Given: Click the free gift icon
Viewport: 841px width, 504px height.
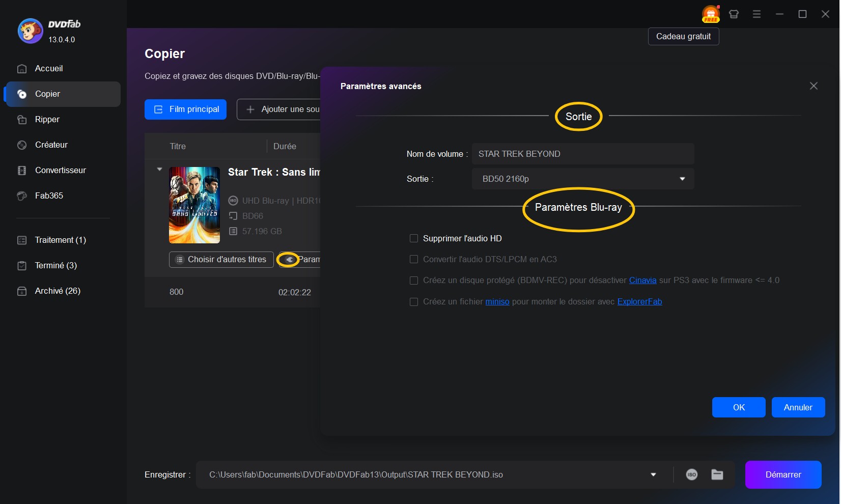Looking at the screenshot, I should point(710,14).
